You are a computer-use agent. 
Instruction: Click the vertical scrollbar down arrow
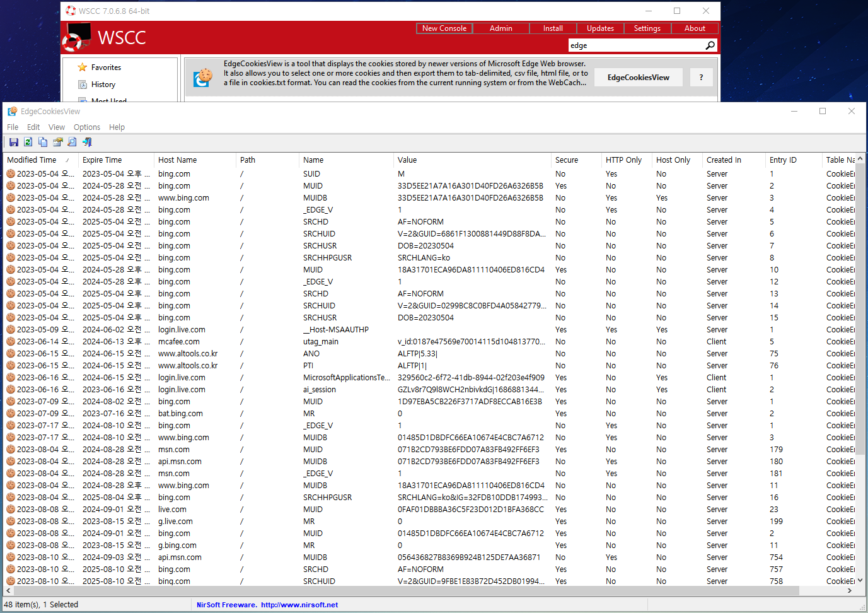860,581
